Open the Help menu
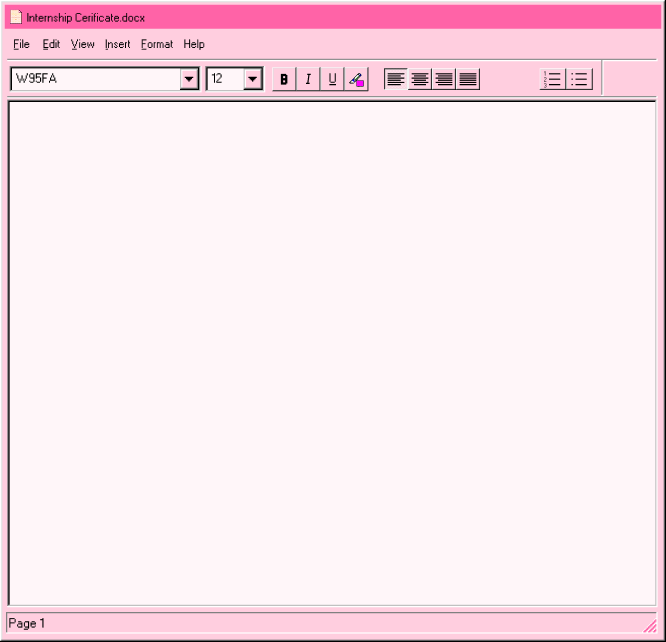The image size is (666, 642). click(x=194, y=44)
